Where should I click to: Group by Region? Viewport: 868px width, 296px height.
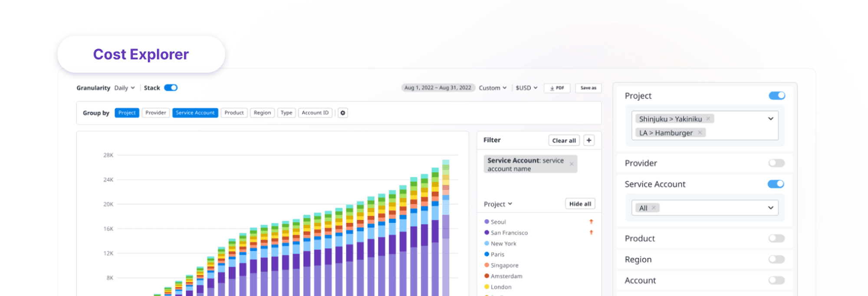(x=262, y=113)
